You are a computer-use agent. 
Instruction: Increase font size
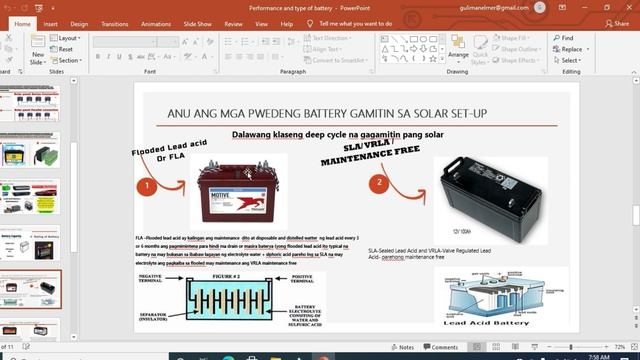pyautogui.click(x=185, y=42)
